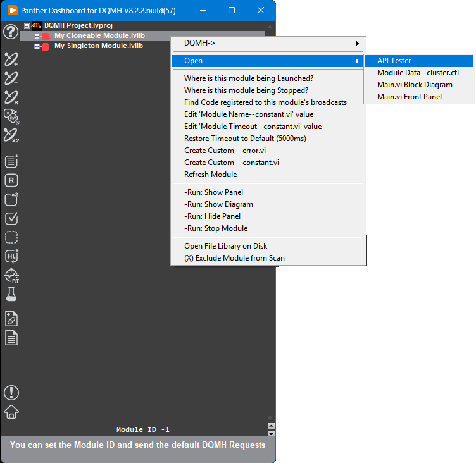This screenshot has height=463, width=476.
Task: Select Restore Timeout to Default (5000ms)
Action: [x=268, y=139]
